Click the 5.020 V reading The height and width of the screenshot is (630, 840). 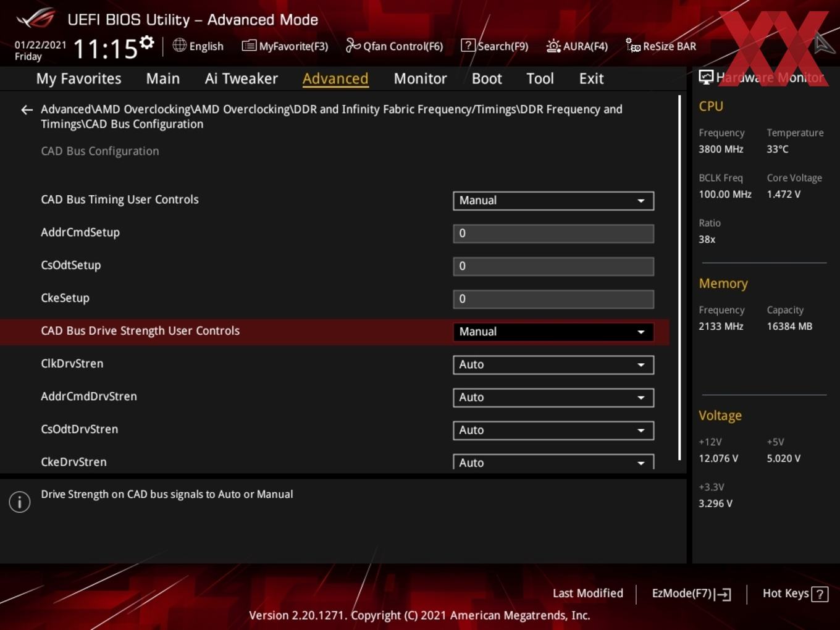(x=784, y=458)
